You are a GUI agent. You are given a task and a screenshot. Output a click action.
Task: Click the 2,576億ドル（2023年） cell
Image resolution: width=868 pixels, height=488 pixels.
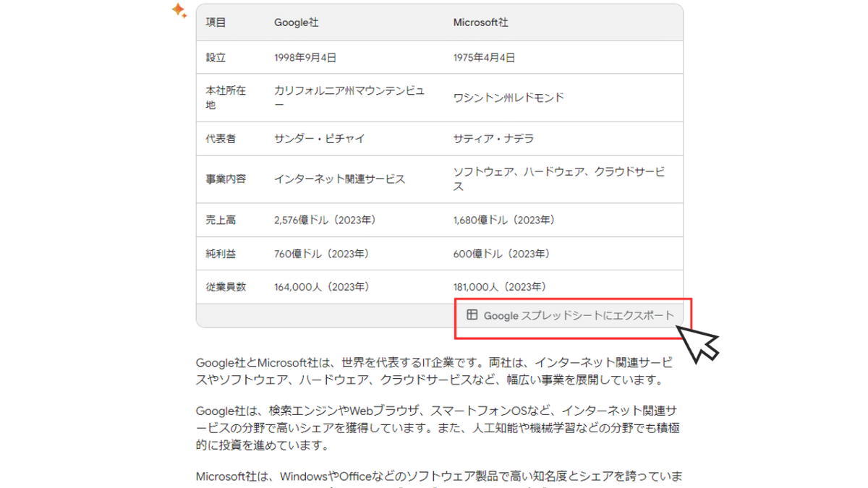coord(325,219)
